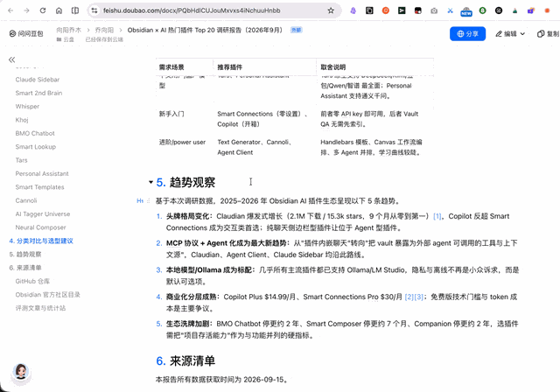Click the browser forward arrow
The image size is (560, 392).
[26, 10]
